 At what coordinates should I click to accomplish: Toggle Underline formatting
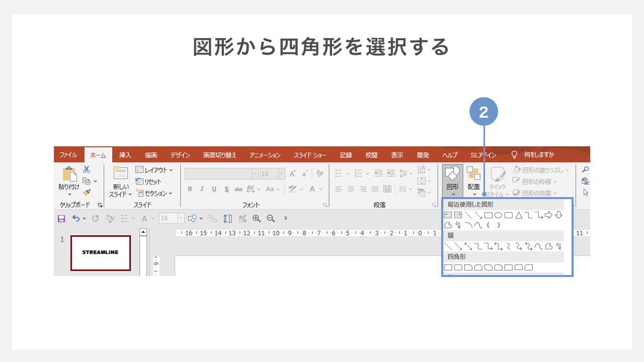click(214, 189)
